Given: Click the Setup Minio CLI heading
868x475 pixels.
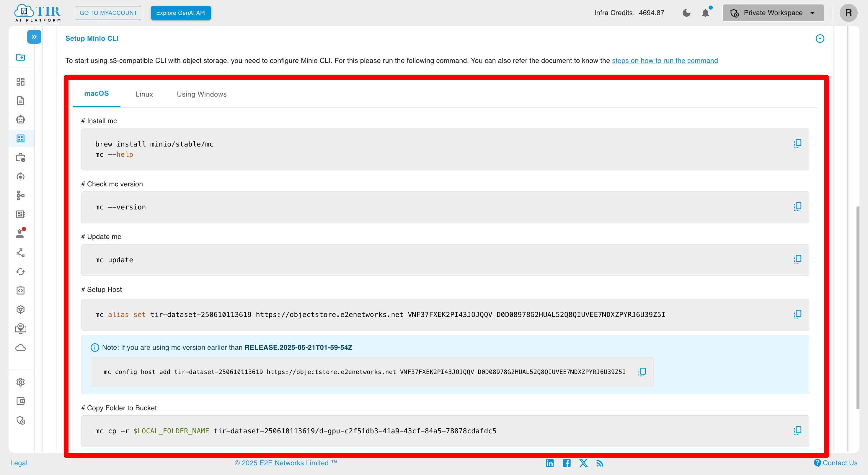Looking at the screenshot, I should coord(92,38).
